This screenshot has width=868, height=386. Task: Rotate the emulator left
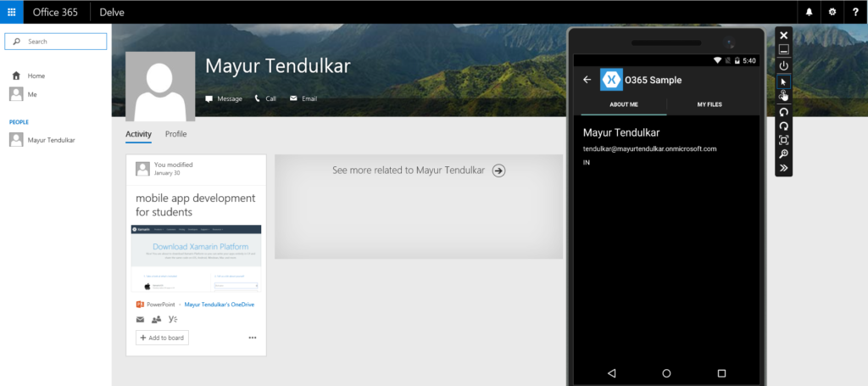[x=784, y=112]
